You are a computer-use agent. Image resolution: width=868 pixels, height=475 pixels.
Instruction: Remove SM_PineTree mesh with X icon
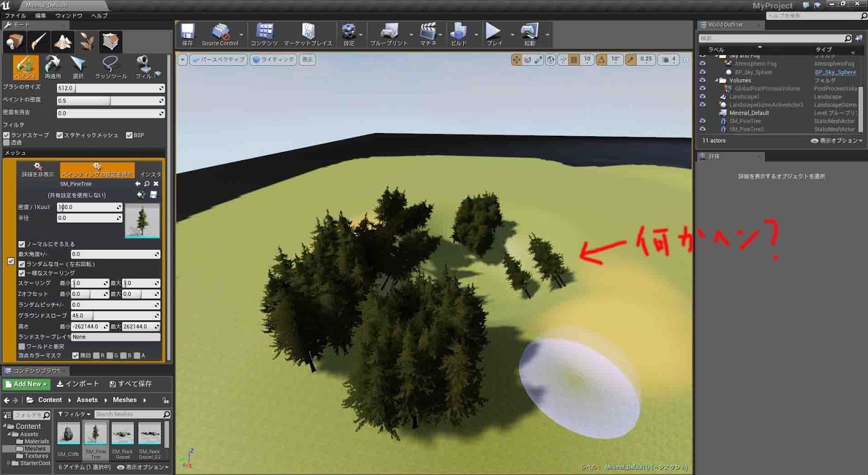tap(156, 184)
